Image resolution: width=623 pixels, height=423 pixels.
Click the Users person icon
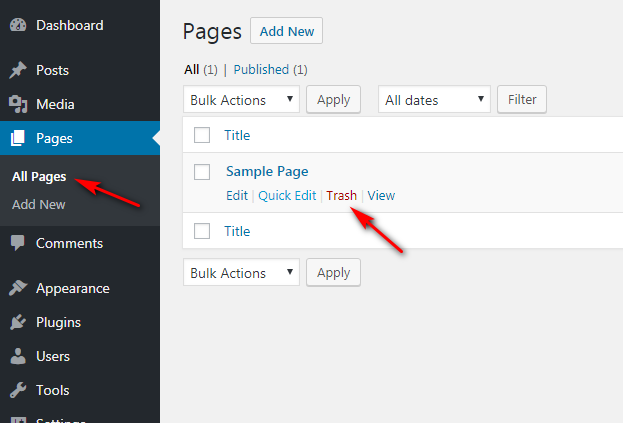18,356
